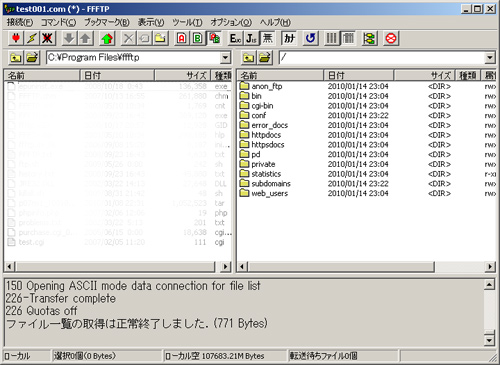Click the quick connect lightning icon
The height and width of the screenshot is (365, 500).
[x=32, y=38]
